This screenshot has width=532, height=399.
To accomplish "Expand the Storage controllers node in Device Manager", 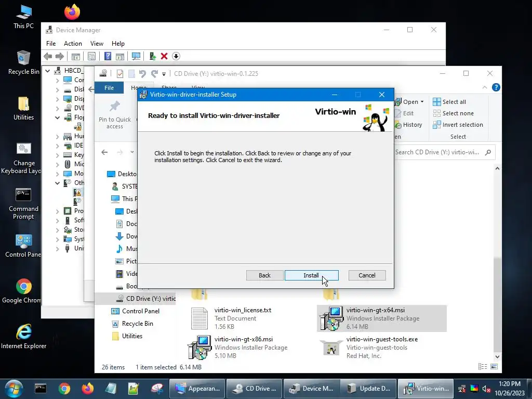I will (x=57, y=230).
